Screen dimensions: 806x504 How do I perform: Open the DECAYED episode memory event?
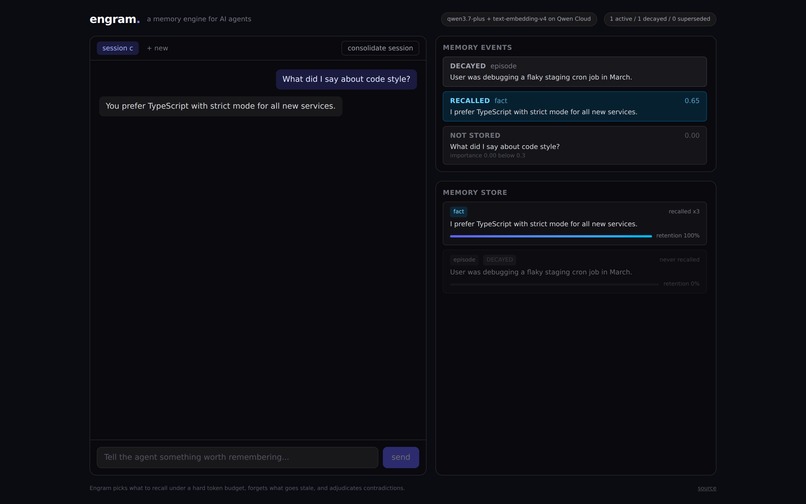(x=574, y=71)
